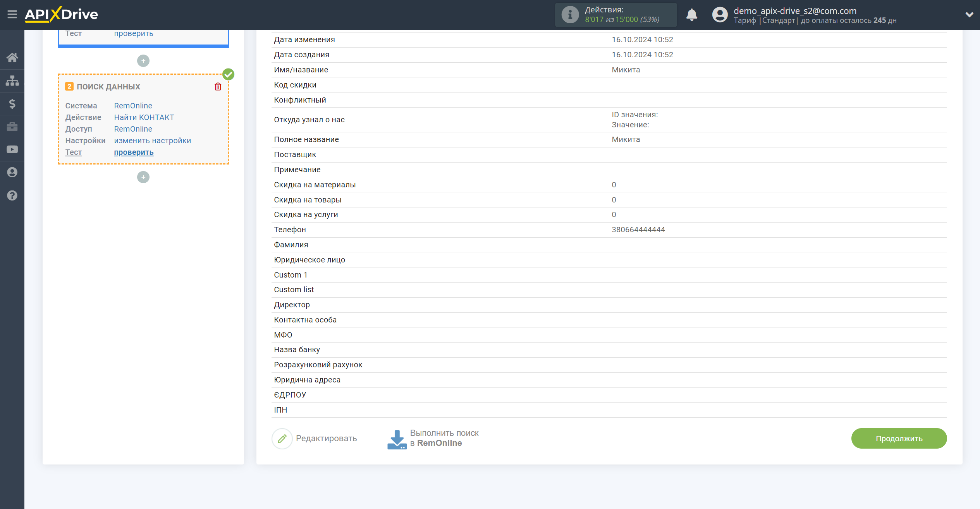980x509 pixels.
Task: Click 'изменить настройки' link
Action: [x=152, y=141]
